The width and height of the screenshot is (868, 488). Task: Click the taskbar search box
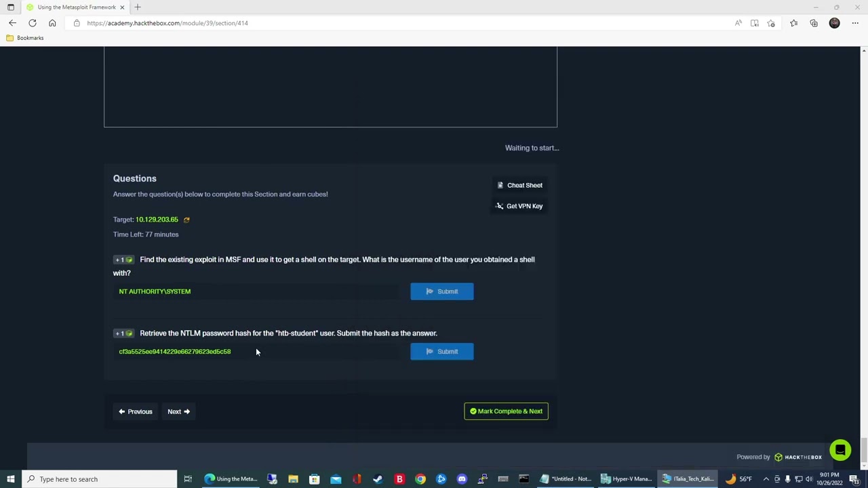[100, 479]
